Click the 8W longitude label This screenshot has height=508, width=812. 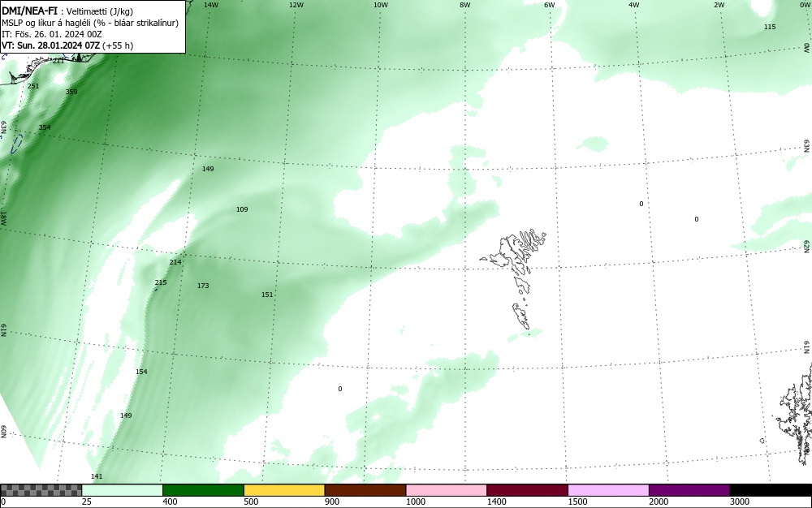[x=465, y=5]
